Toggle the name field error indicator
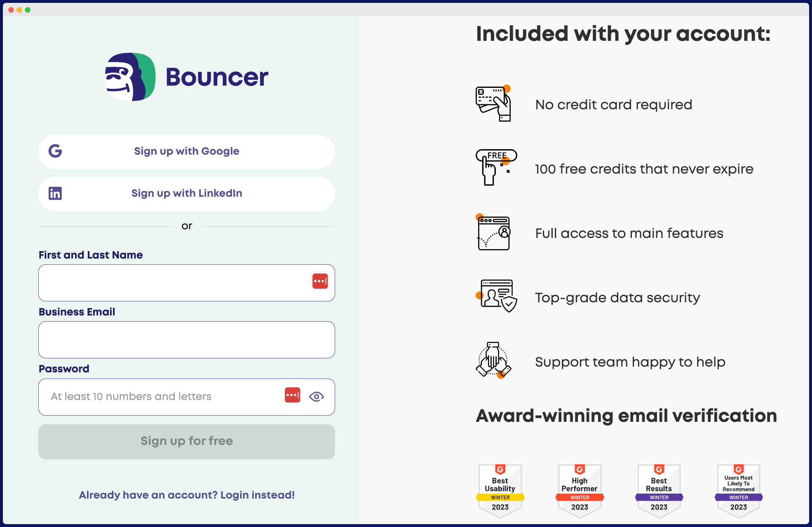The width and height of the screenshot is (812, 527). click(320, 281)
